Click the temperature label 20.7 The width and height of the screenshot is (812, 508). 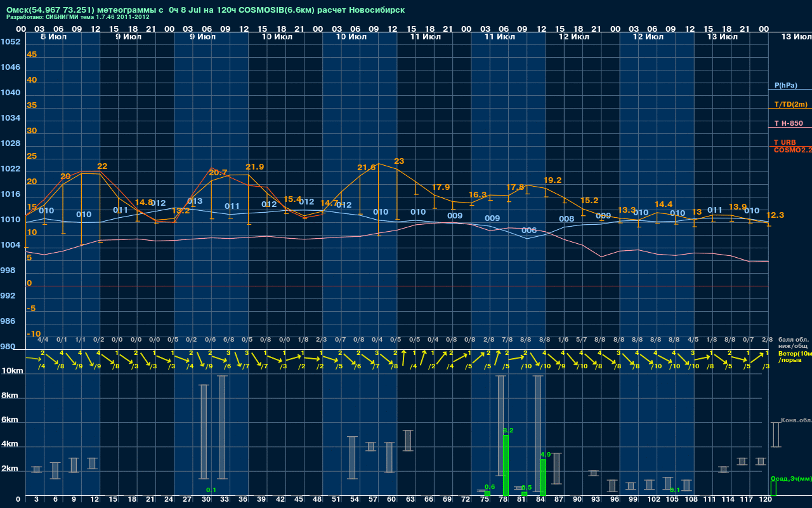tap(218, 173)
